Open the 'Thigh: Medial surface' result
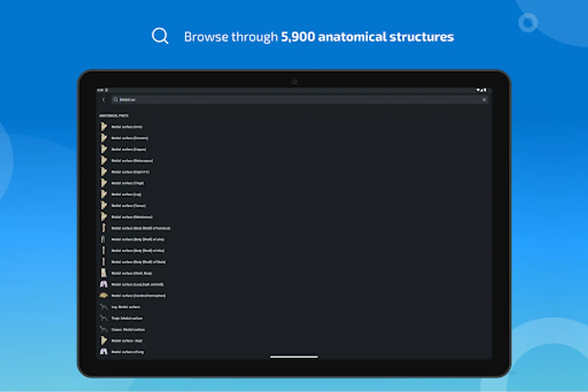This screenshot has height=392, width=588. click(x=127, y=318)
